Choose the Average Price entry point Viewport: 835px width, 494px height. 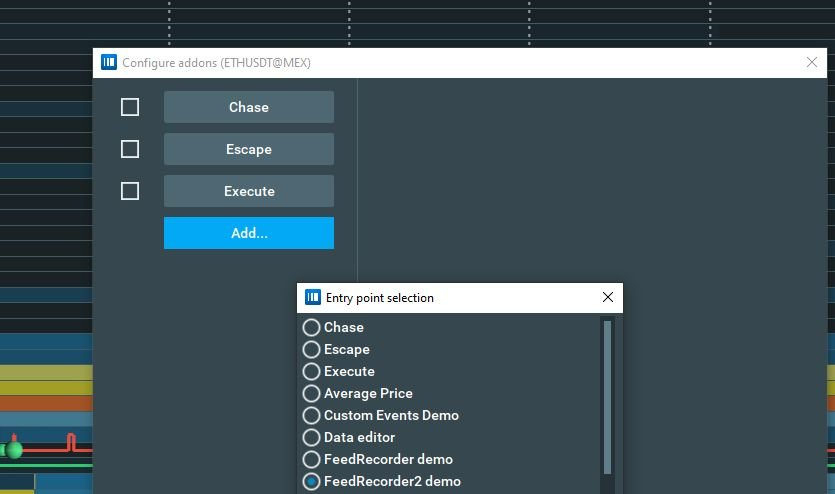click(311, 393)
